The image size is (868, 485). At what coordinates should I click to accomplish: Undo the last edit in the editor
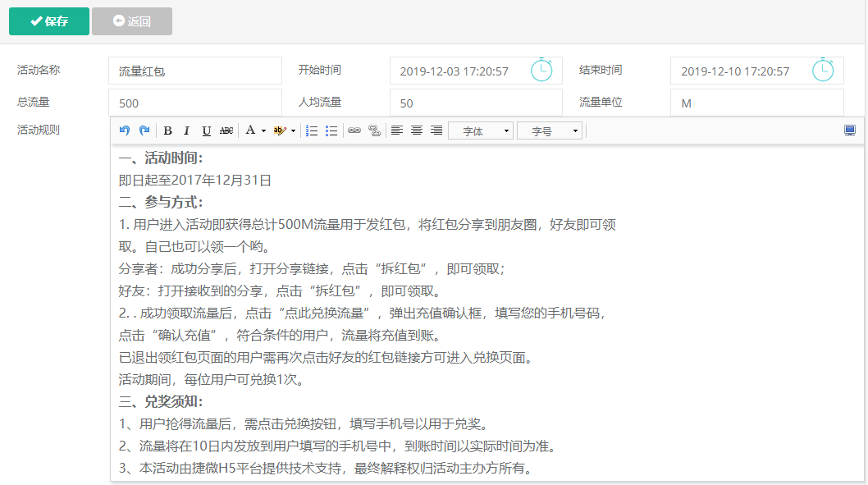click(125, 130)
